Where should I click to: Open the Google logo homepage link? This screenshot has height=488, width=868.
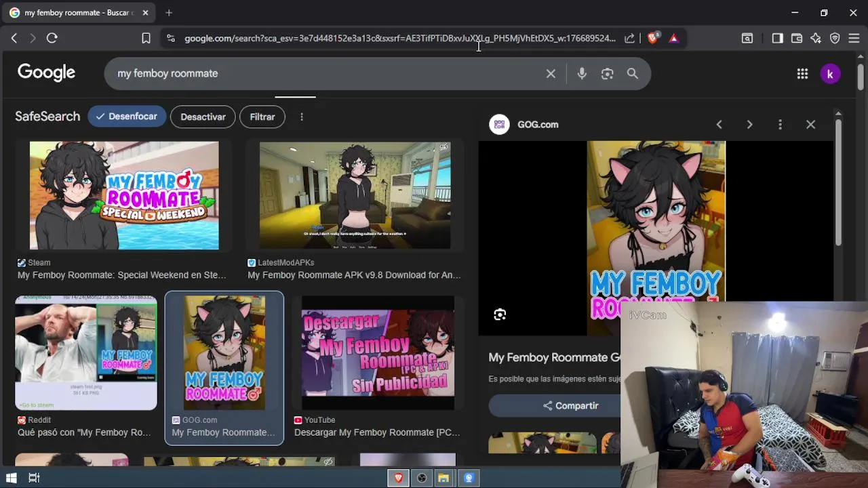pyautogui.click(x=46, y=73)
